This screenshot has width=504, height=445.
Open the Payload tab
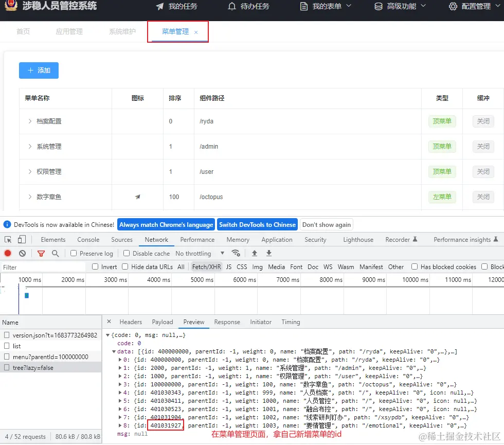[x=163, y=322]
